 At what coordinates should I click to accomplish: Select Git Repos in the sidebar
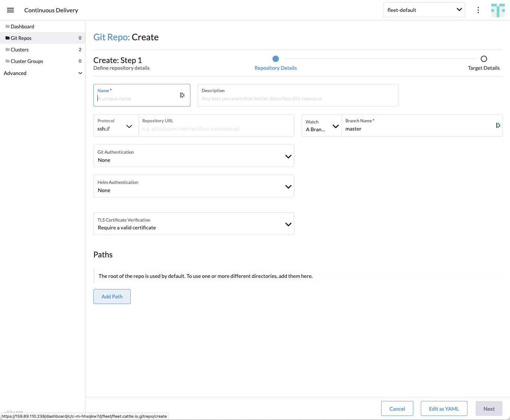tap(43, 38)
